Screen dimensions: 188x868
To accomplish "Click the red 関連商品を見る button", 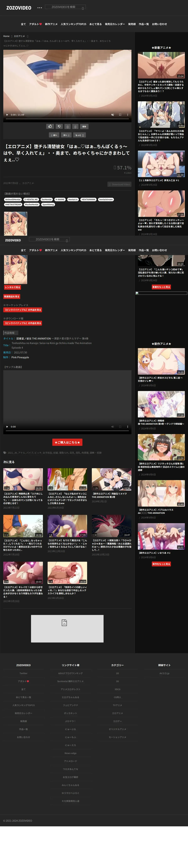I will 12,297.
